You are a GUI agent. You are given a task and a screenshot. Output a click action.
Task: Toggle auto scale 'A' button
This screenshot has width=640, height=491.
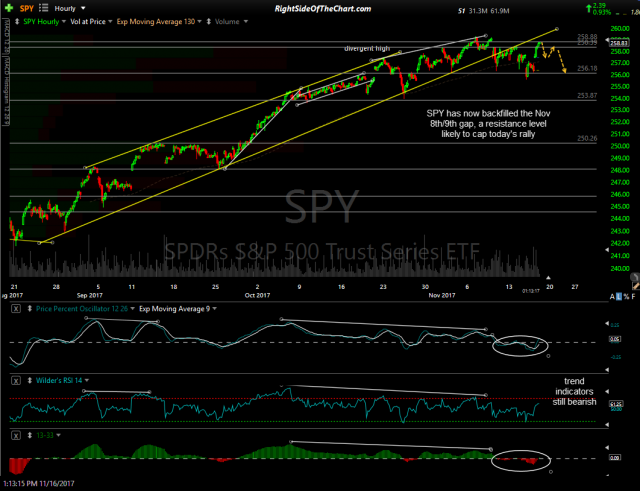tap(612, 297)
